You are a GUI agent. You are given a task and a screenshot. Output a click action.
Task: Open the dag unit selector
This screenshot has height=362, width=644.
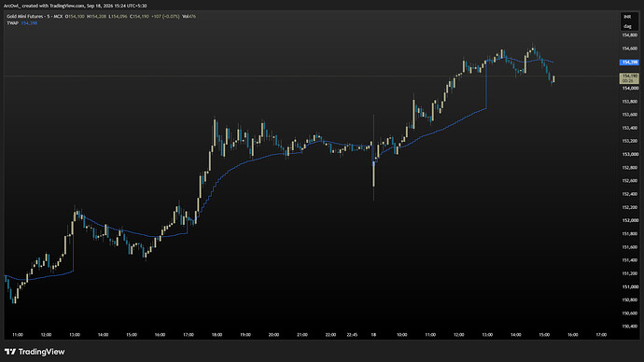[627, 26]
